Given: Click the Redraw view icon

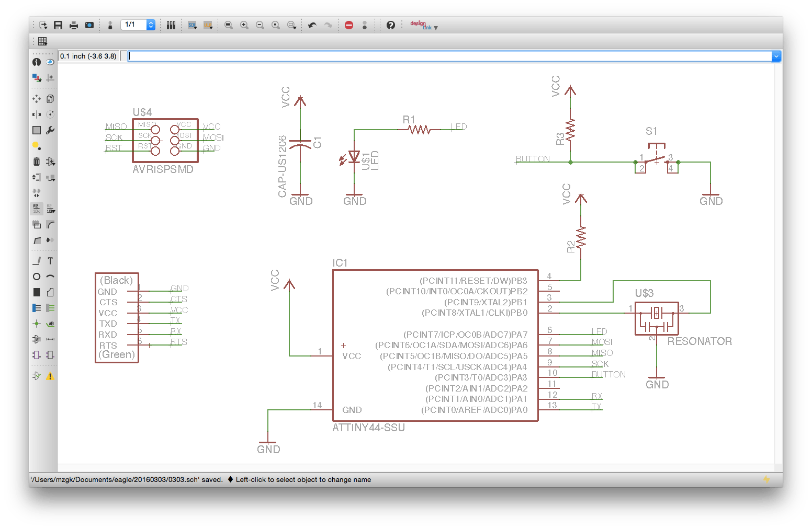Looking at the screenshot, I should [276, 25].
